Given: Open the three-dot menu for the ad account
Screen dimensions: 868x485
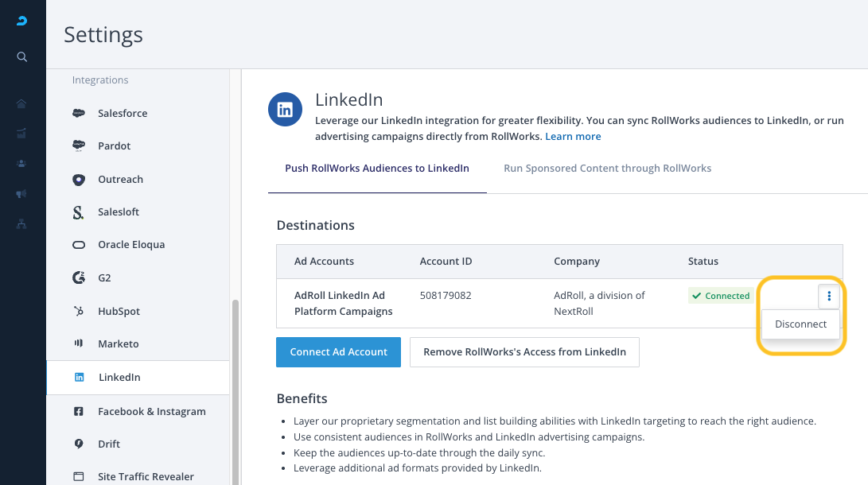Looking at the screenshot, I should pyautogui.click(x=829, y=297).
